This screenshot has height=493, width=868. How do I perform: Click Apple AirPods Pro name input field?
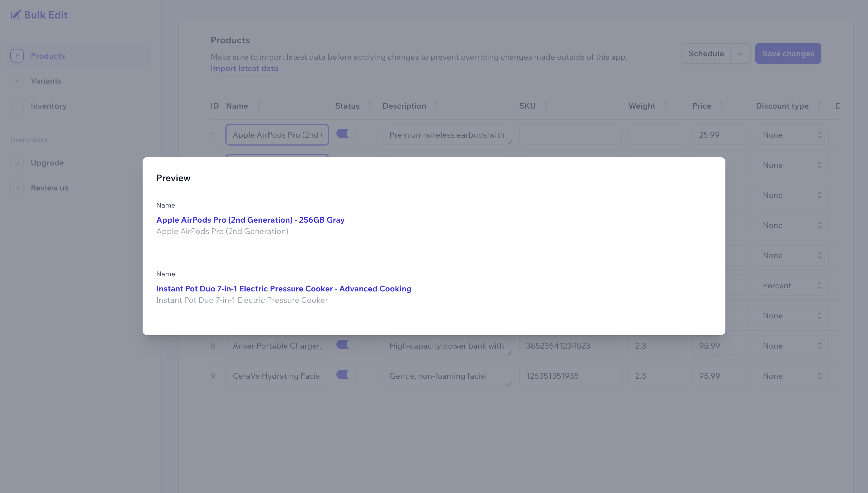(x=277, y=135)
